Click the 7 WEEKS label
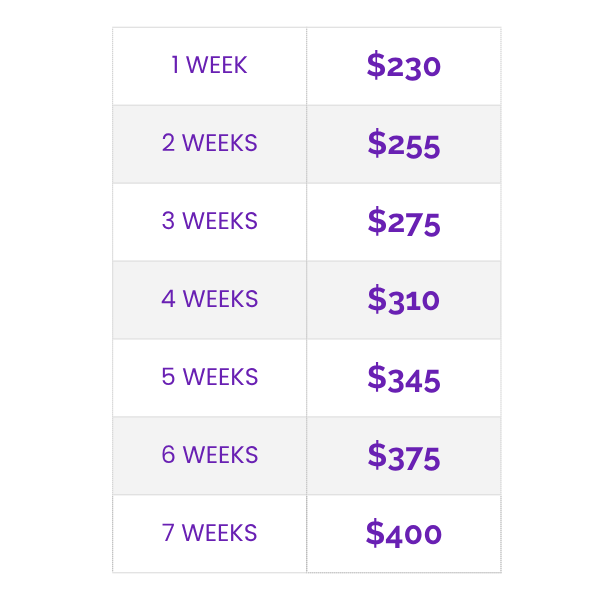 (x=209, y=533)
